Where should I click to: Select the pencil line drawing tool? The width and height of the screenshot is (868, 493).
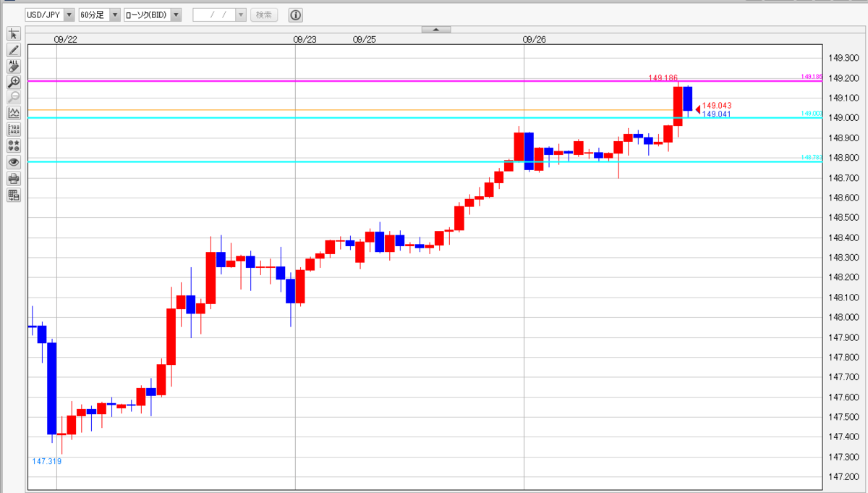point(14,50)
